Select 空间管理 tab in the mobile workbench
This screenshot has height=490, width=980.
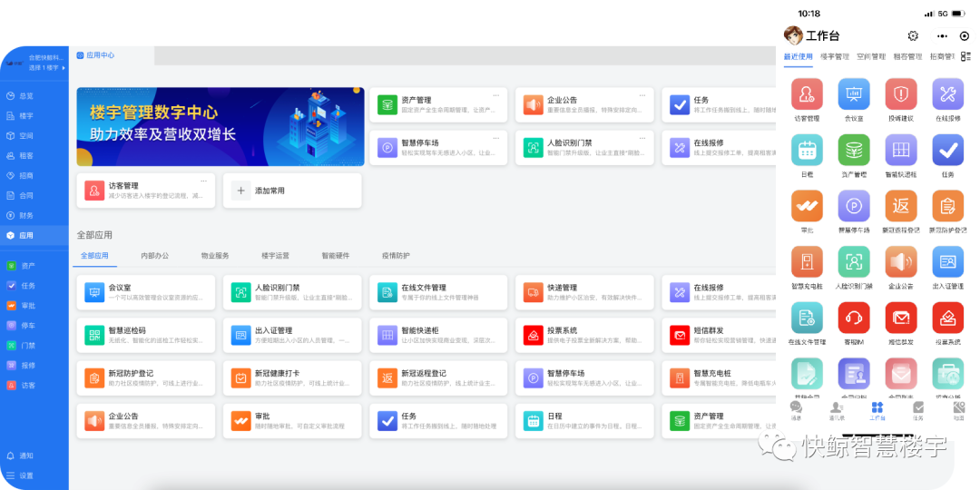point(871,56)
